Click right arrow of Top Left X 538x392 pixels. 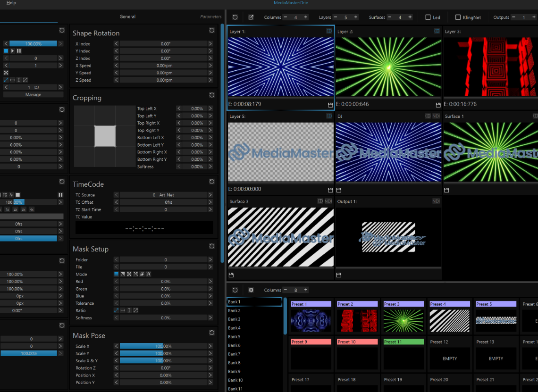[210, 108]
